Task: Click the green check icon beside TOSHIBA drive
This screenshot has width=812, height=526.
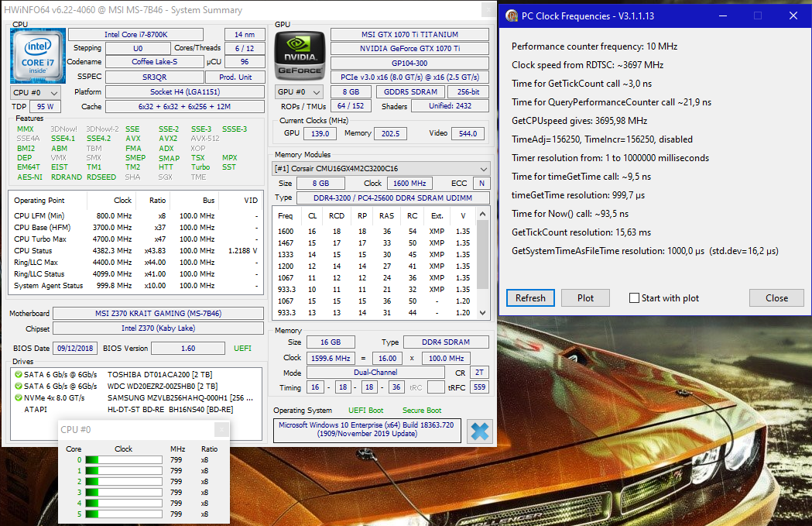Action: pos(18,374)
